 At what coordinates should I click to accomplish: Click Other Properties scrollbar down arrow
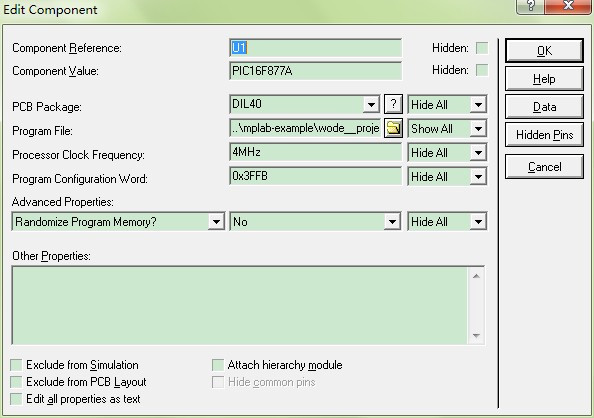pyautogui.click(x=476, y=336)
